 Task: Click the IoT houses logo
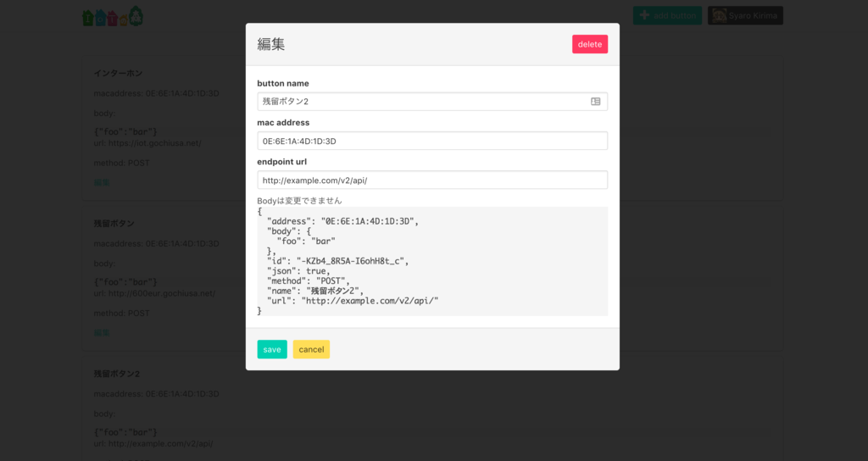click(x=113, y=16)
